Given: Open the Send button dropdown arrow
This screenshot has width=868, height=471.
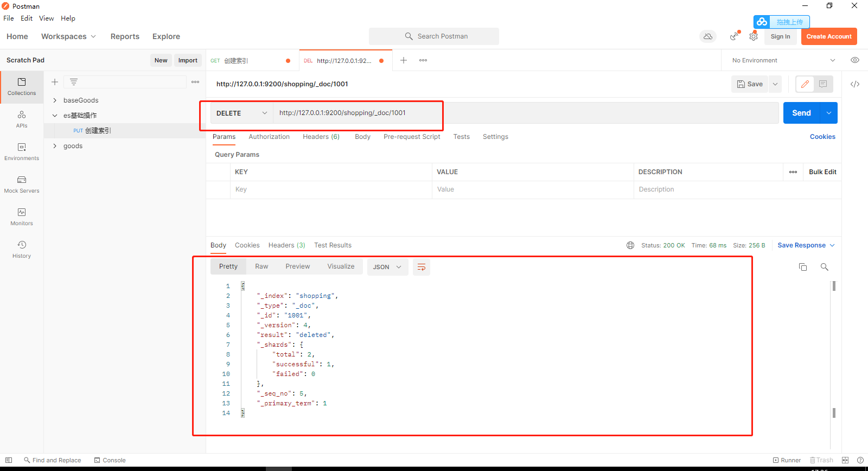Looking at the screenshot, I should pyautogui.click(x=829, y=113).
